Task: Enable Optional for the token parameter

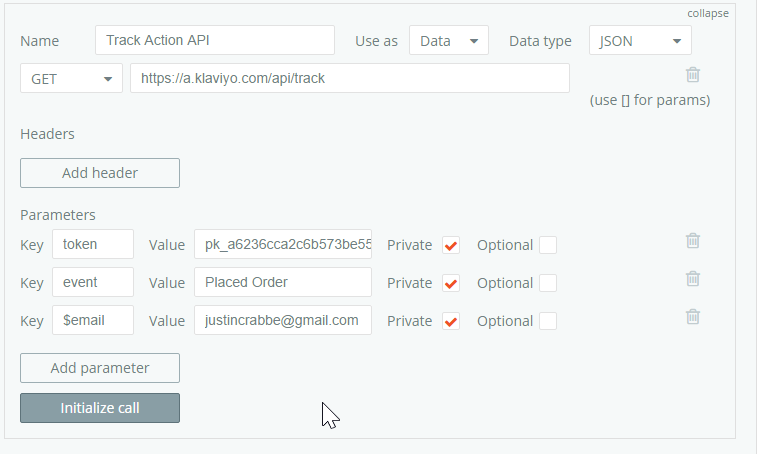Action: (x=548, y=245)
